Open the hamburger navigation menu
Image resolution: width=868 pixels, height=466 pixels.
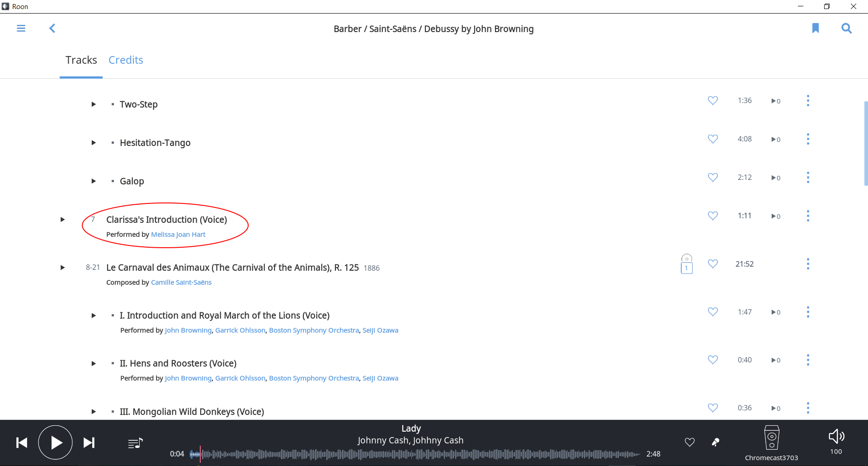(21, 28)
